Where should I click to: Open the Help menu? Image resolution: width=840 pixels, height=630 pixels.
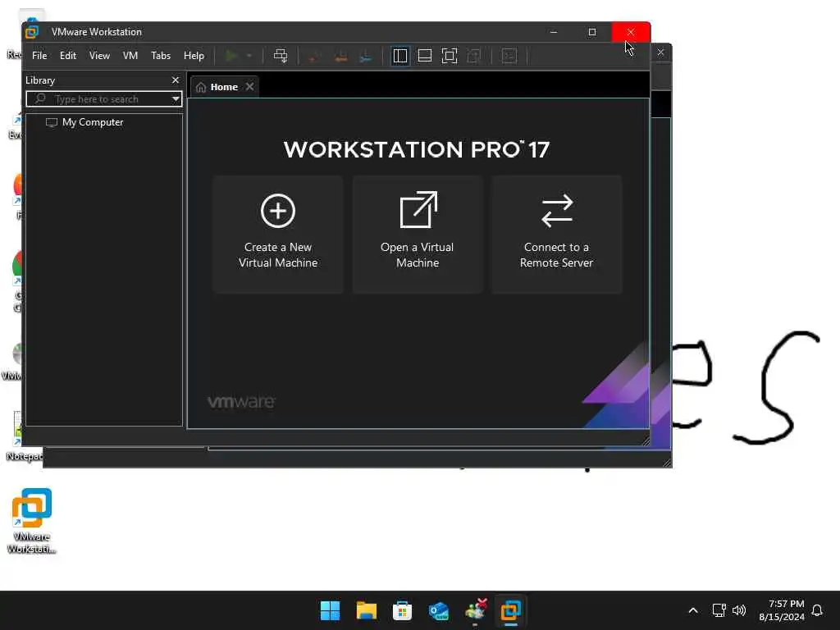pyautogui.click(x=194, y=56)
